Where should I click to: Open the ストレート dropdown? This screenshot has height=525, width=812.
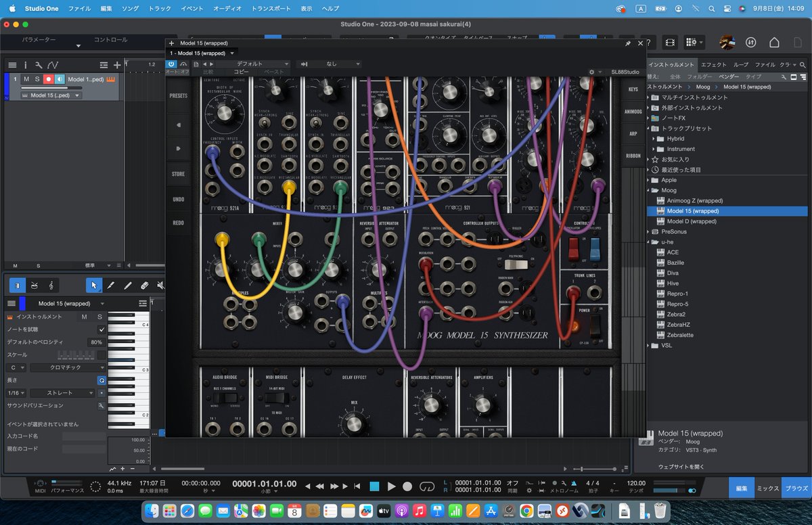(62, 392)
